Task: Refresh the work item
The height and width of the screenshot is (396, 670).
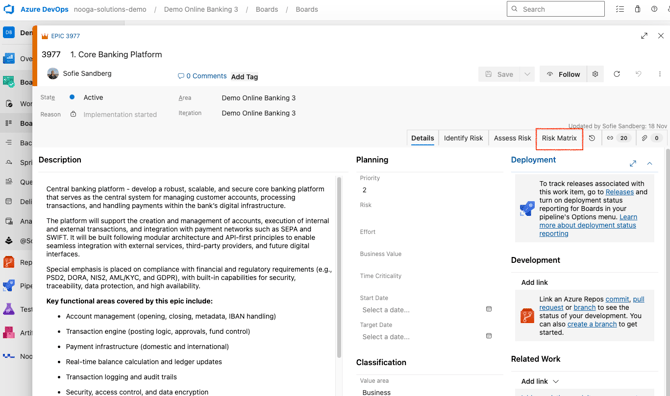Action: [x=617, y=74]
